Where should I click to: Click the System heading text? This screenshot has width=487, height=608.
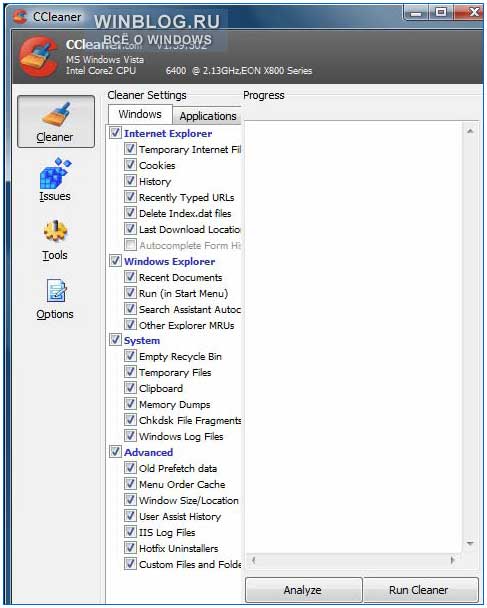tap(142, 341)
